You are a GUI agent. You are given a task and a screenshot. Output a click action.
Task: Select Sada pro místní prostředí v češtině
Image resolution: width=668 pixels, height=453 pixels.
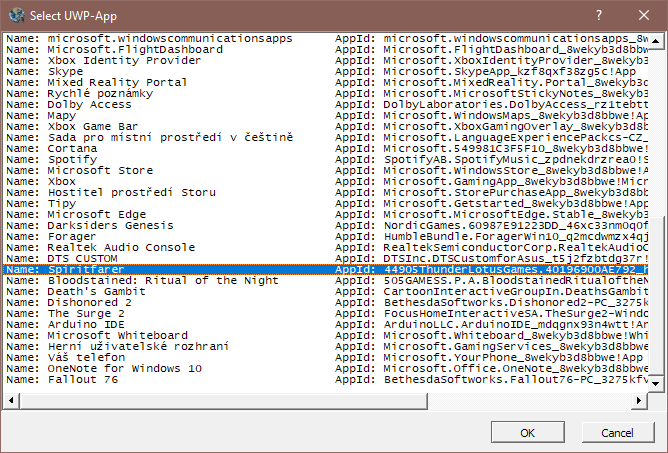tap(325, 138)
